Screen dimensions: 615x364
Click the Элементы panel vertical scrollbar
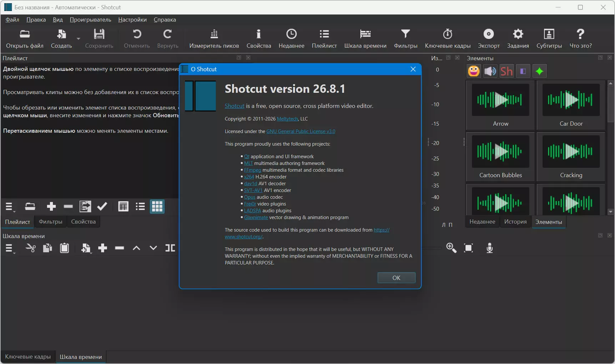point(611,147)
